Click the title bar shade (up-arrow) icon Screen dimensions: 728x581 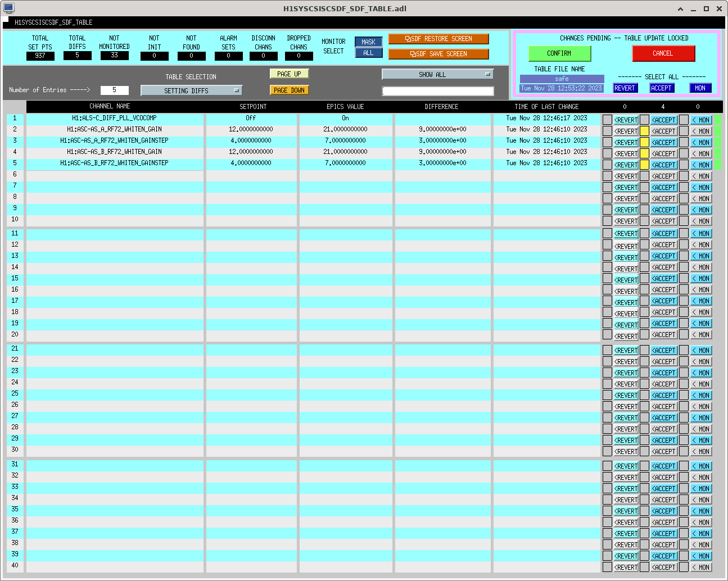pyautogui.click(x=681, y=9)
